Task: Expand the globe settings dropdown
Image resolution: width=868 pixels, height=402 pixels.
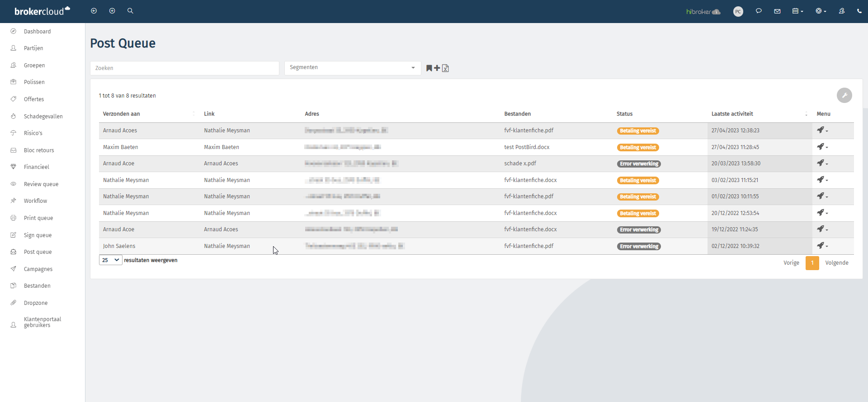Action: pos(821,11)
